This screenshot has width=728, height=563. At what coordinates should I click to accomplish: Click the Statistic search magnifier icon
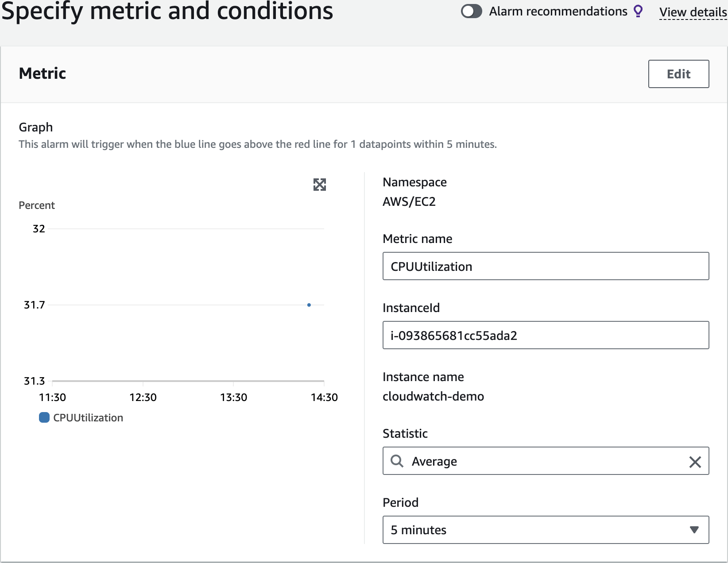click(x=397, y=461)
